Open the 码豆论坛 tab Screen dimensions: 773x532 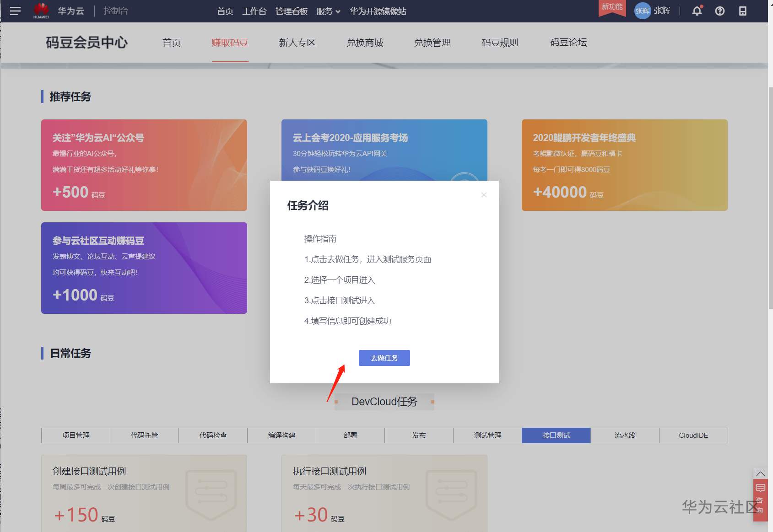tap(568, 43)
